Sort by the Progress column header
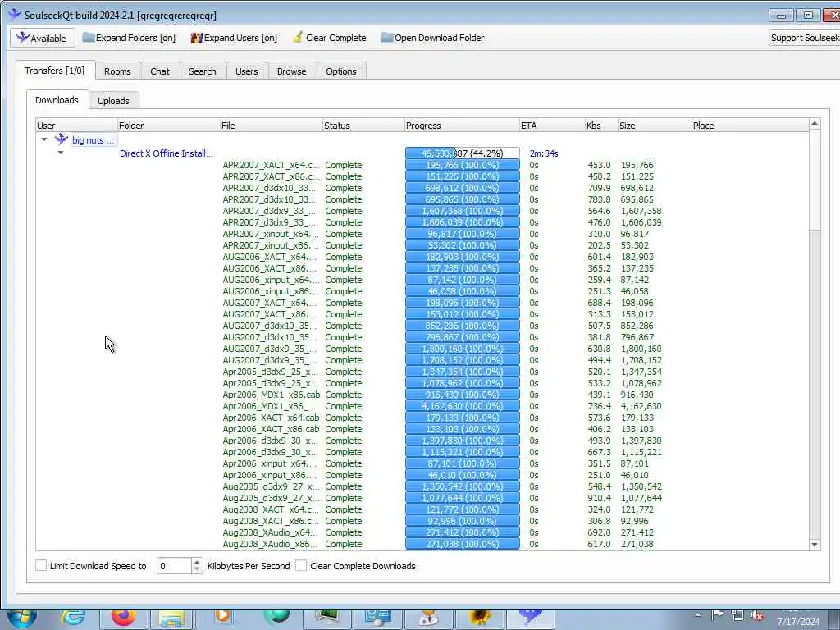The image size is (840, 630). pos(462,126)
